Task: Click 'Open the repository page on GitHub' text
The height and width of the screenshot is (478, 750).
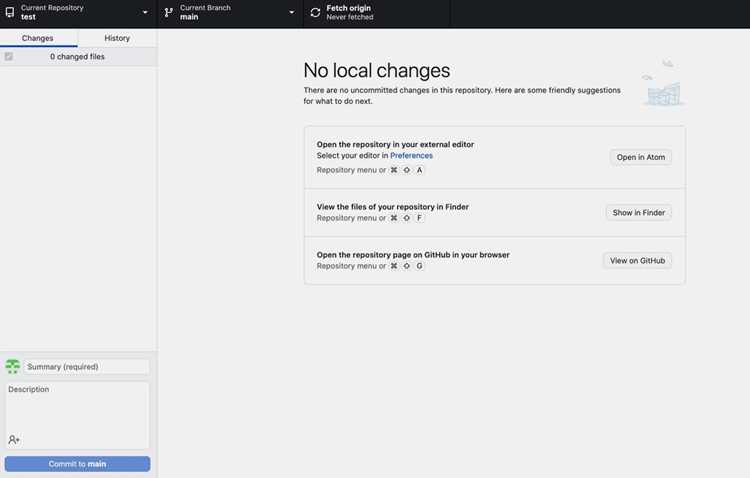Action: click(x=413, y=255)
